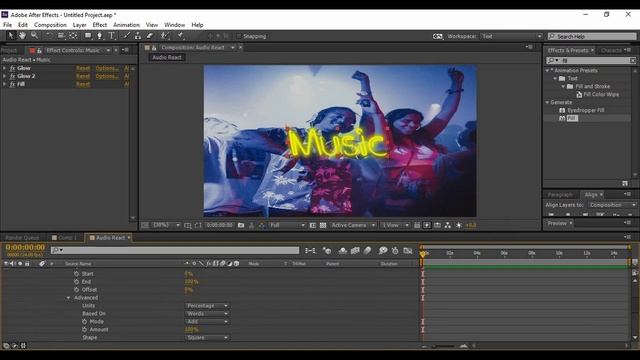Toggle transparency grid in composition viewer
The image size is (640, 360).
tap(323, 225)
